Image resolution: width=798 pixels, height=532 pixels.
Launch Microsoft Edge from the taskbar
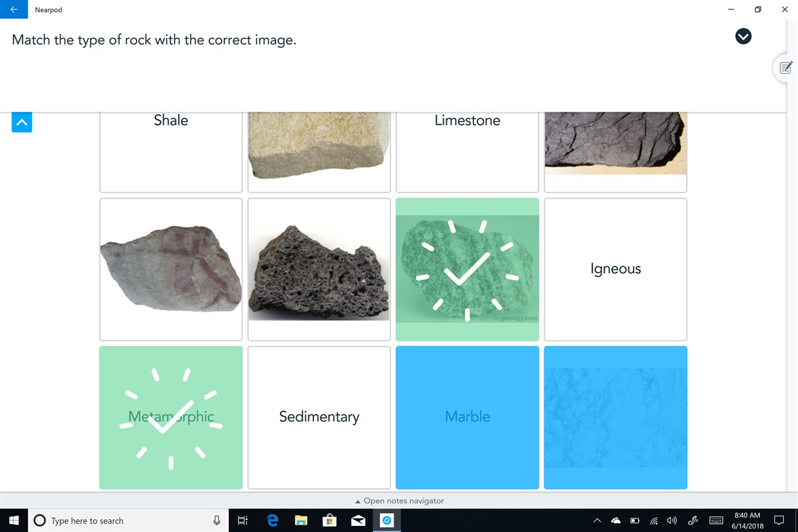pyautogui.click(x=272, y=521)
